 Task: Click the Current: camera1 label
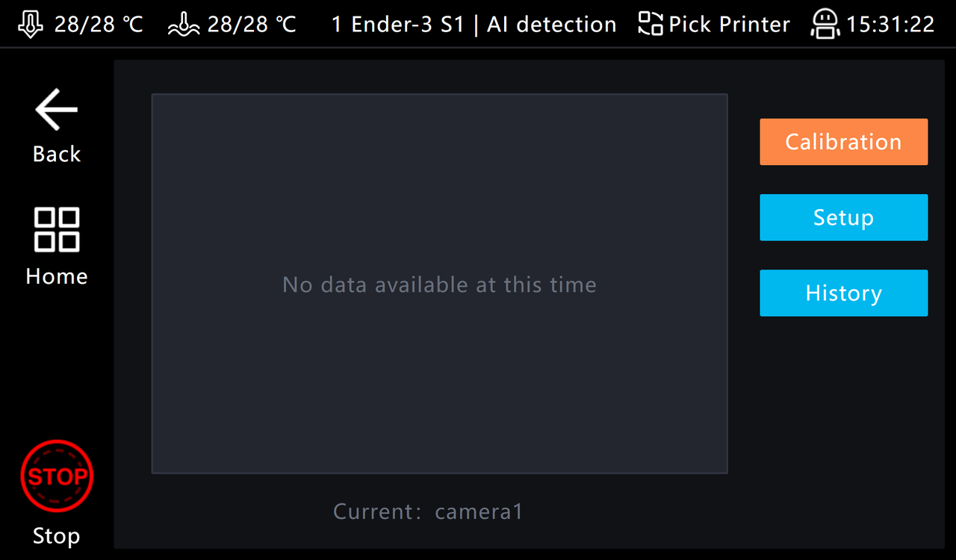[428, 511]
